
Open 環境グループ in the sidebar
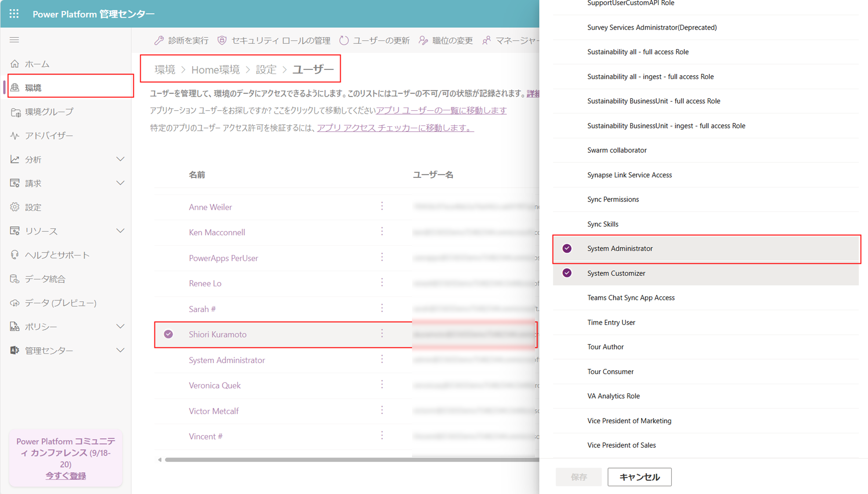pos(49,112)
